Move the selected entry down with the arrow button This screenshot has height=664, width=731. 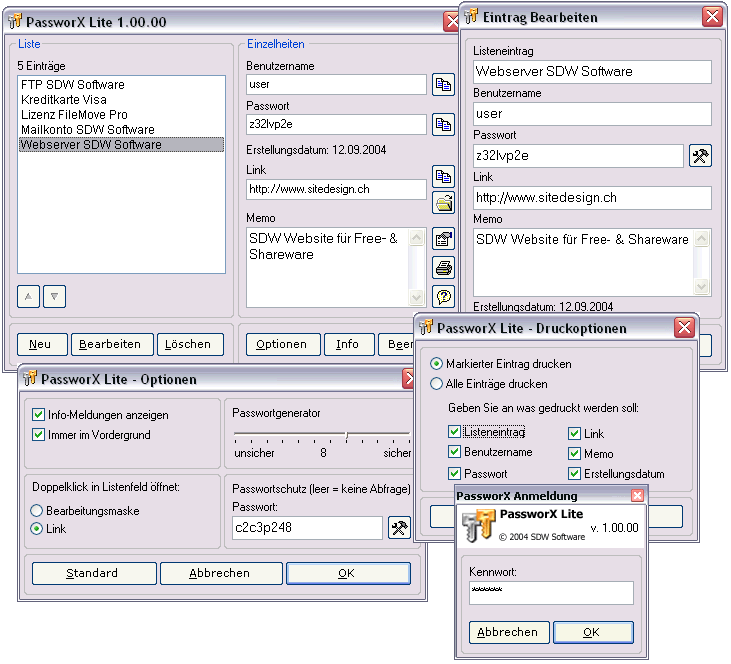tap(55, 296)
